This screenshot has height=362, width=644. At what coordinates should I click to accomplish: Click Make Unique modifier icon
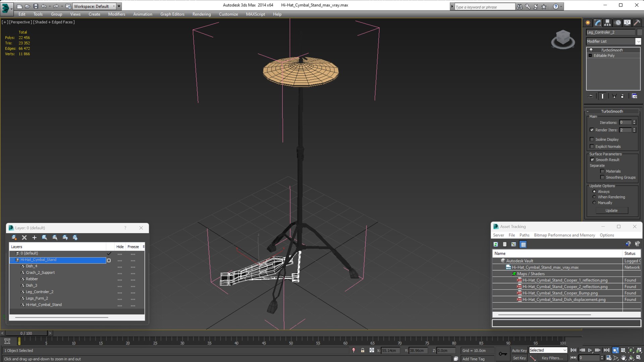pyautogui.click(x=614, y=96)
